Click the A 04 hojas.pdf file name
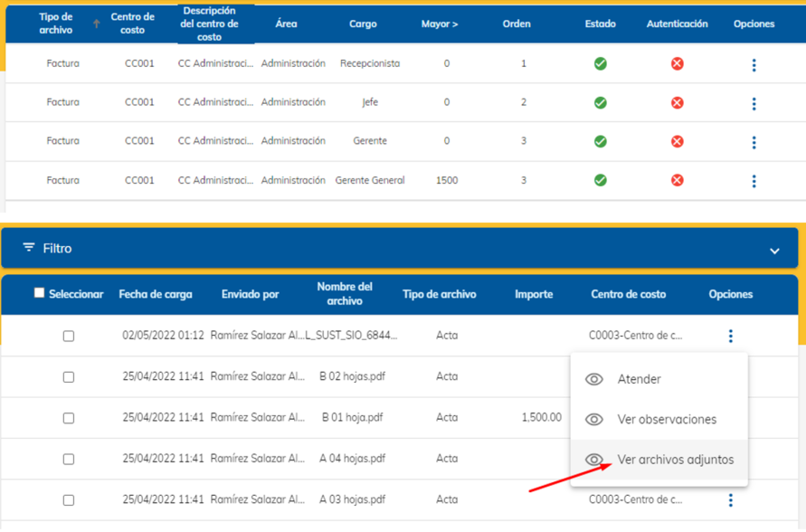This screenshot has width=806, height=532. tap(352, 459)
